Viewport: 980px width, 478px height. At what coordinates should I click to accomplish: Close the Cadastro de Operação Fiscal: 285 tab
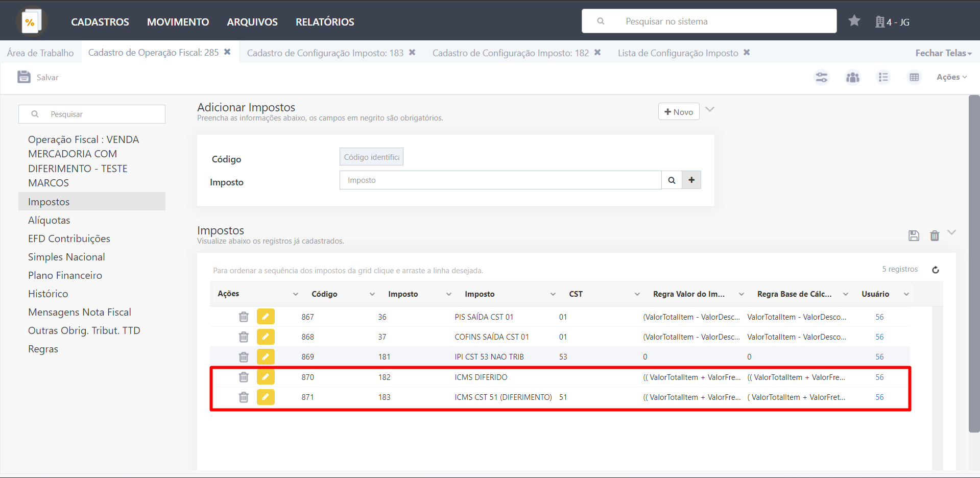tap(227, 52)
